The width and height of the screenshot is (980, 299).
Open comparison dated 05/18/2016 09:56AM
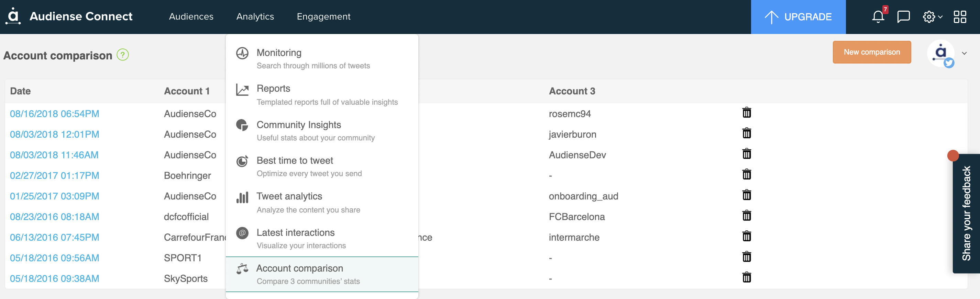click(54, 257)
